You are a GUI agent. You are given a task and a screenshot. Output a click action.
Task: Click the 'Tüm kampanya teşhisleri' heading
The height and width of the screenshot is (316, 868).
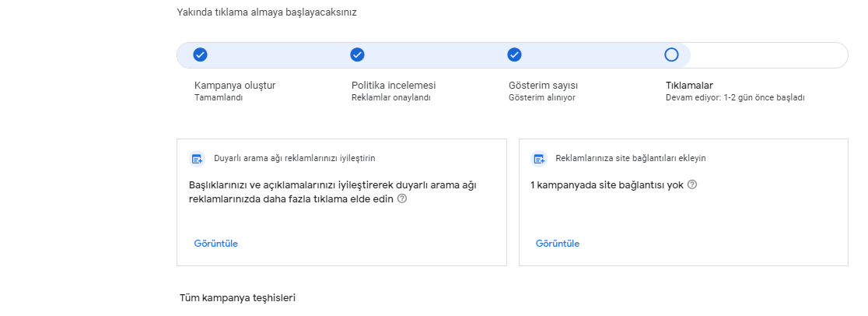[237, 298]
